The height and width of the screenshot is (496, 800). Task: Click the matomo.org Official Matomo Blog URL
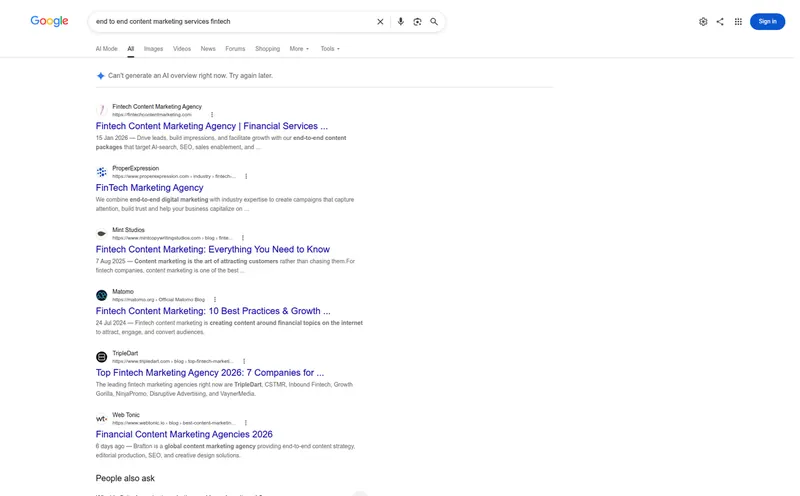pos(159,300)
